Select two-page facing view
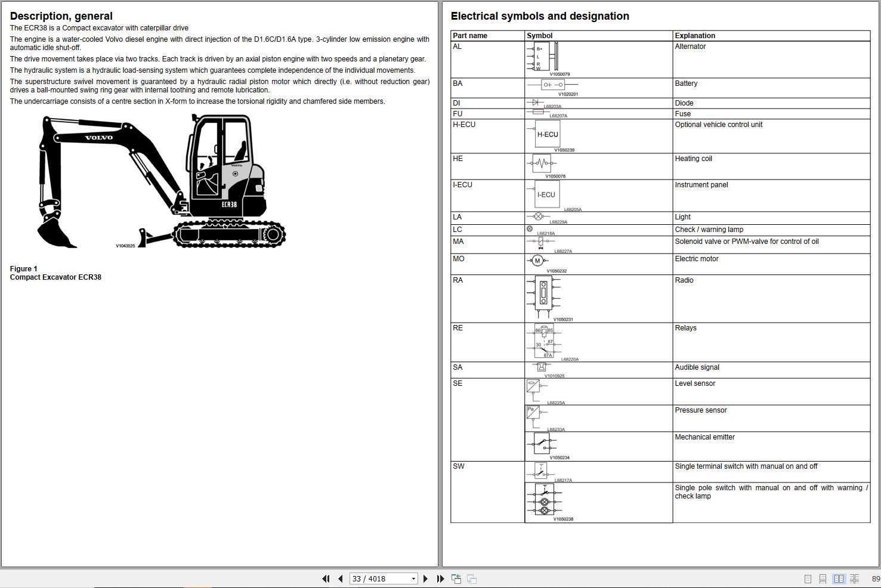The height and width of the screenshot is (588, 881). click(x=839, y=578)
